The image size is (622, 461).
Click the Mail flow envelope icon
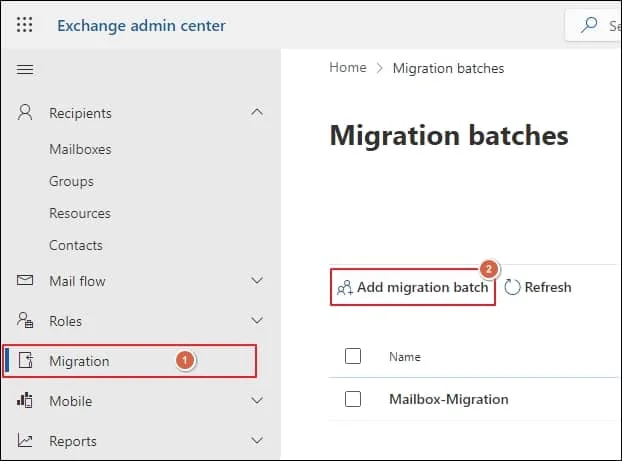(26, 281)
